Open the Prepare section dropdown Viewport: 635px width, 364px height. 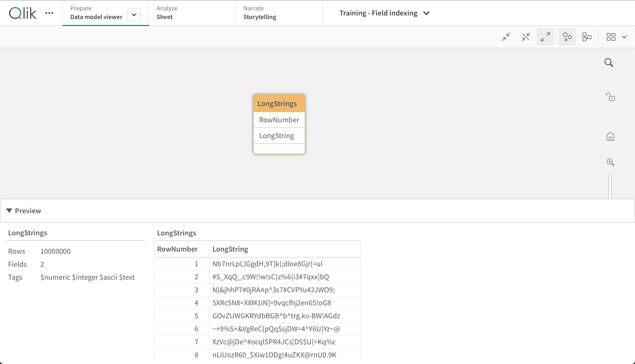coord(134,15)
